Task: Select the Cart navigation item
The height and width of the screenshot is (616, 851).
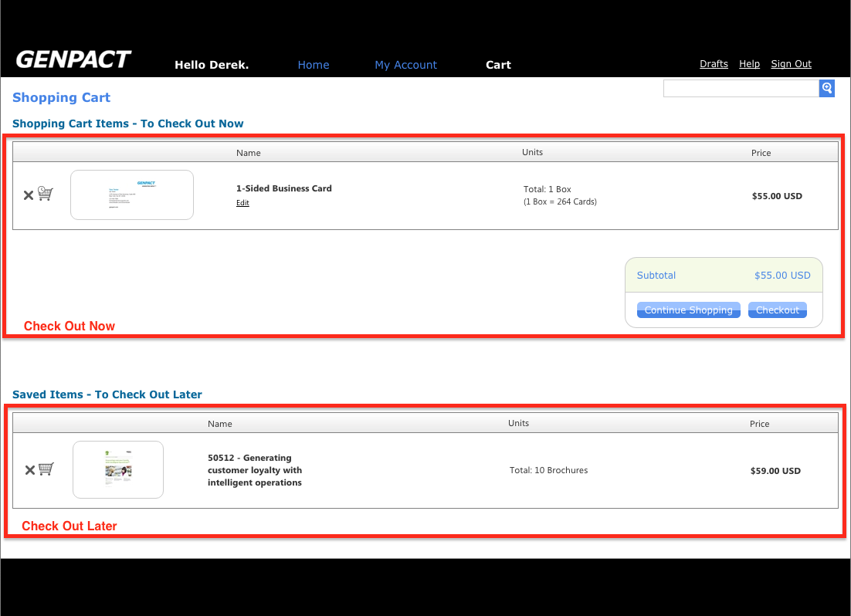Action: pos(498,65)
